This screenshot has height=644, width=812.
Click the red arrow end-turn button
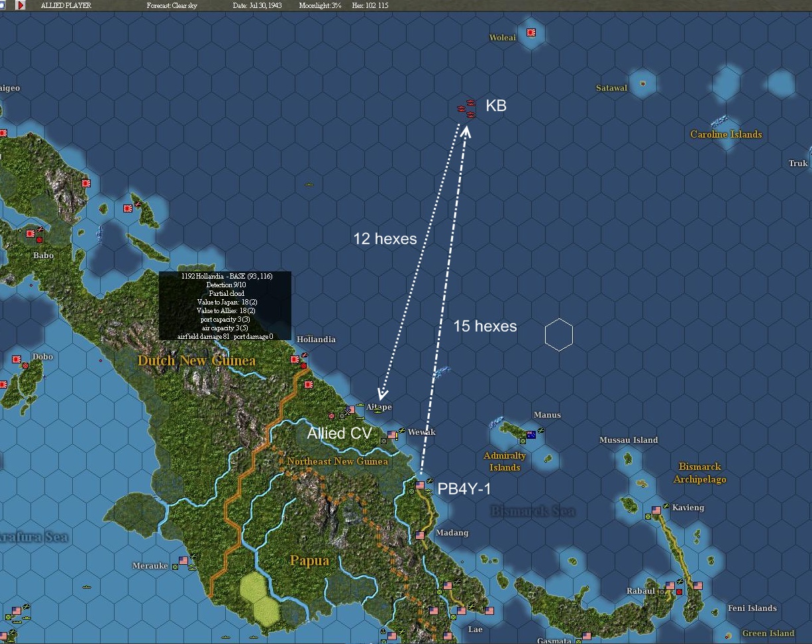tap(21, 5)
